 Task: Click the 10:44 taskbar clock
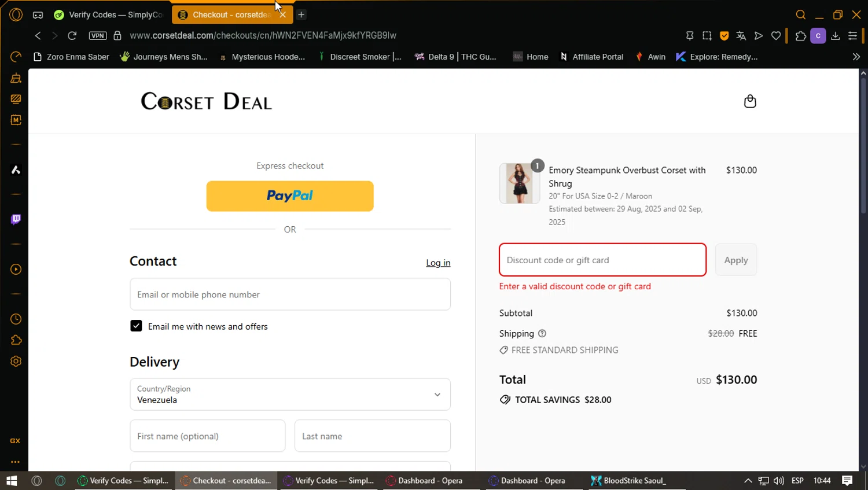[x=822, y=481]
